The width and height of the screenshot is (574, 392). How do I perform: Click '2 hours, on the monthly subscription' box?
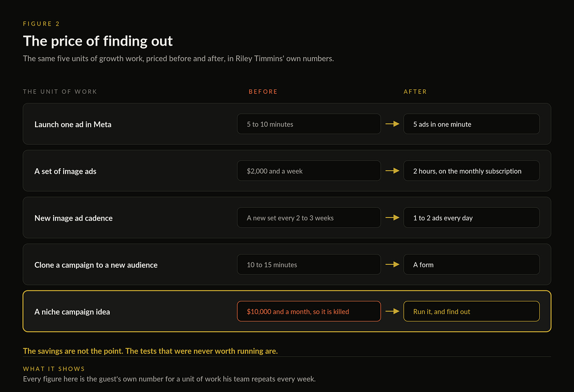point(471,171)
